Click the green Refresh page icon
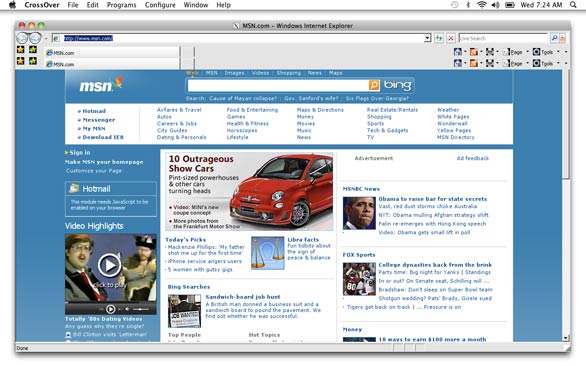 439,38
